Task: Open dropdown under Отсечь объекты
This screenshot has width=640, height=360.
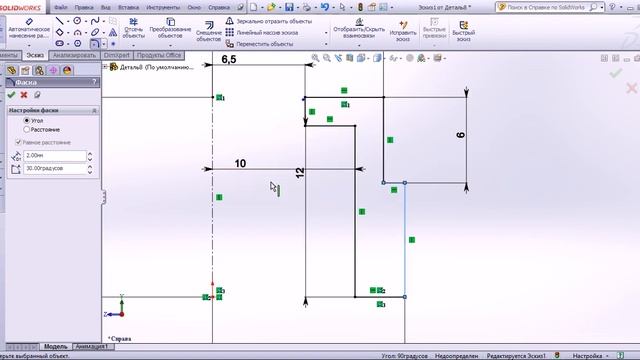Action: click(x=133, y=45)
